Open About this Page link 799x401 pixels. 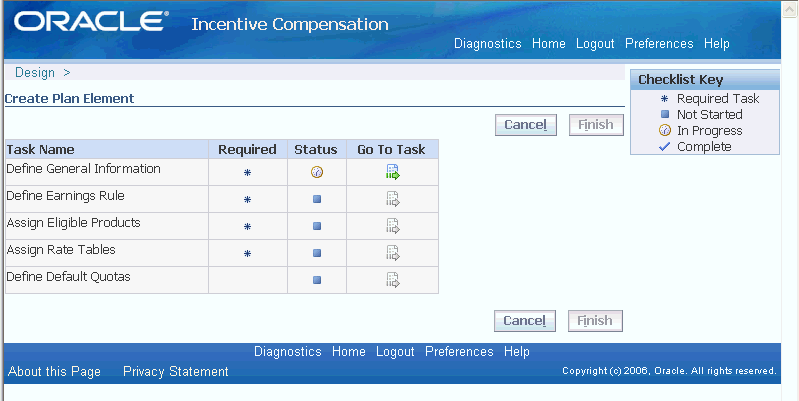(54, 371)
